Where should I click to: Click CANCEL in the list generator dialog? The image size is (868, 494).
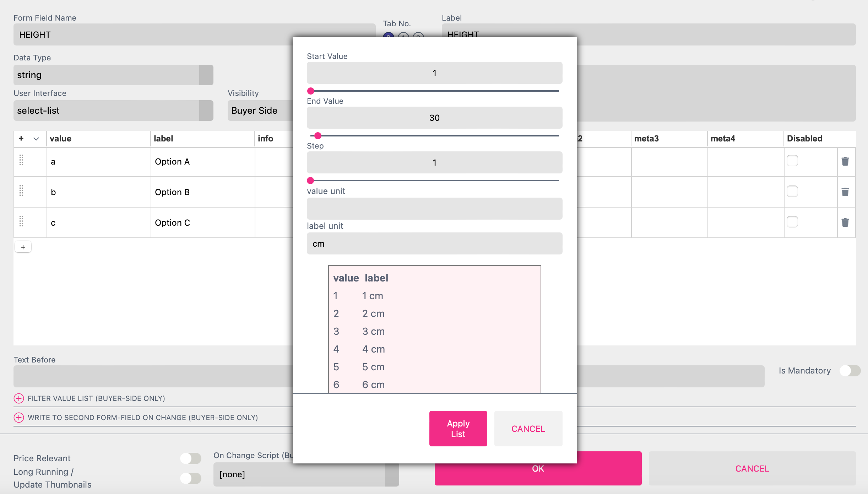528,429
